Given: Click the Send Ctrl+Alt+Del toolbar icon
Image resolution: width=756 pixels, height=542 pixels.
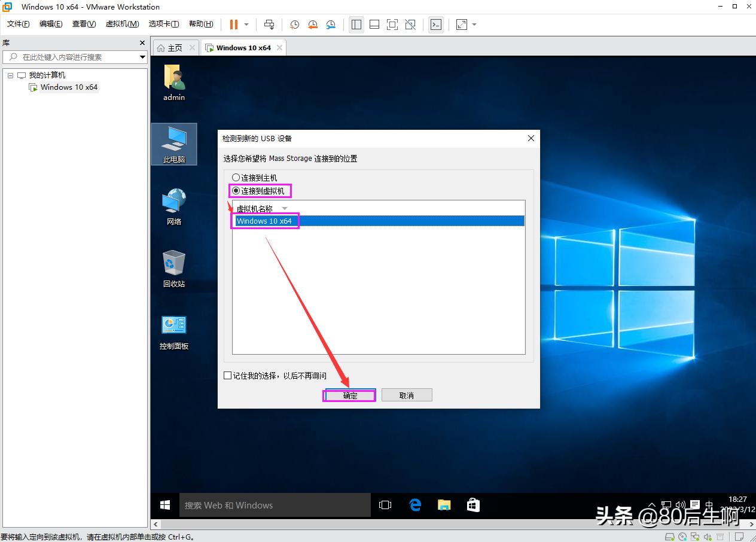Looking at the screenshot, I should [x=269, y=25].
